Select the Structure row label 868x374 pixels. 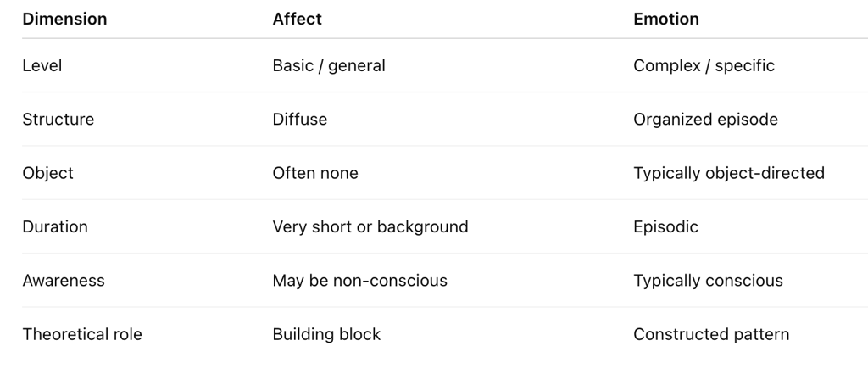(x=58, y=120)
